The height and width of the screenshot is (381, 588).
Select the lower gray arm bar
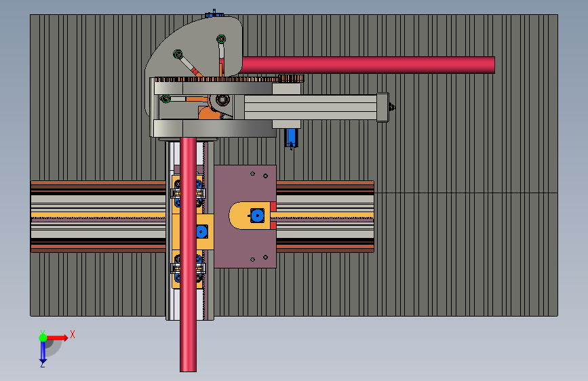[214, 129]
